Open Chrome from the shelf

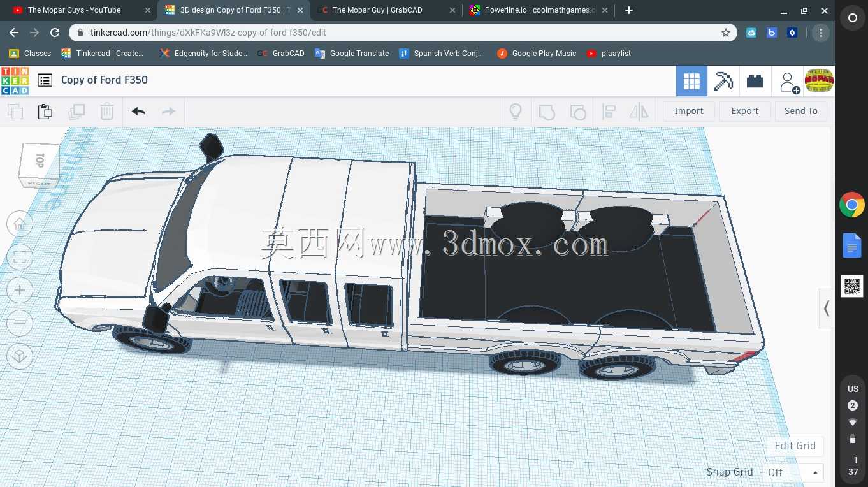pos(852,205)
